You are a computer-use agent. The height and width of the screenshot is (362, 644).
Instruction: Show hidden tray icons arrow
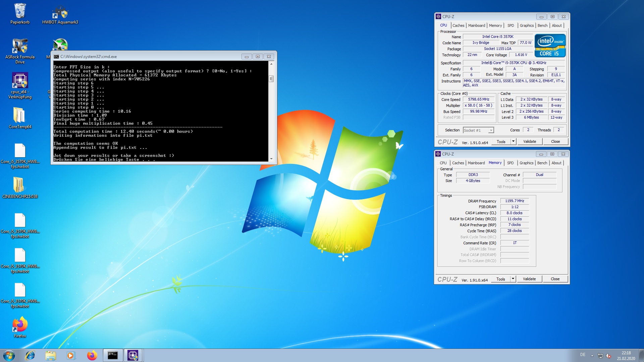pos(592,356)
